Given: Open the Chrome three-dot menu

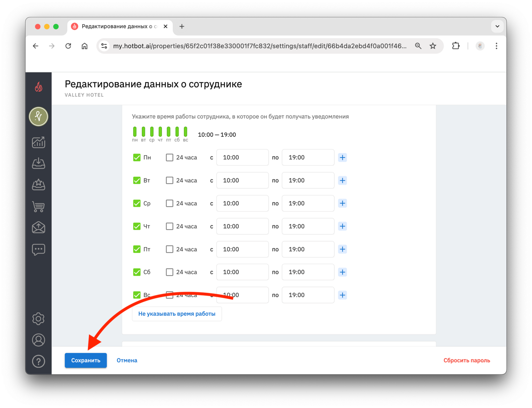Looking at the screenshot, I should (496, 46).
